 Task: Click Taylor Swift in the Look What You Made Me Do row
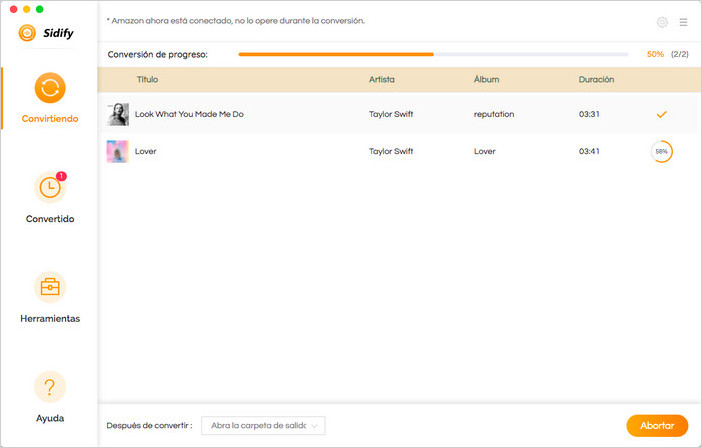click(391, 114)
